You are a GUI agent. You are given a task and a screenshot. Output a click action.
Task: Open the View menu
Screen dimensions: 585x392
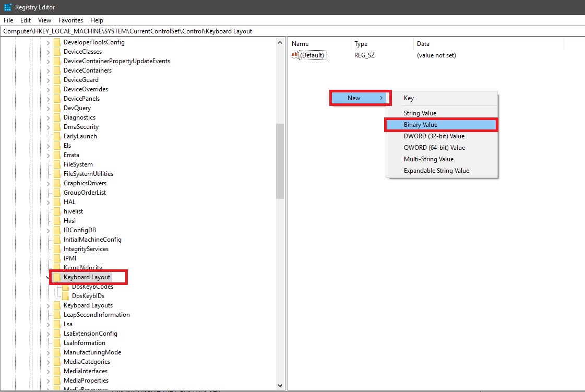(44, 20)
